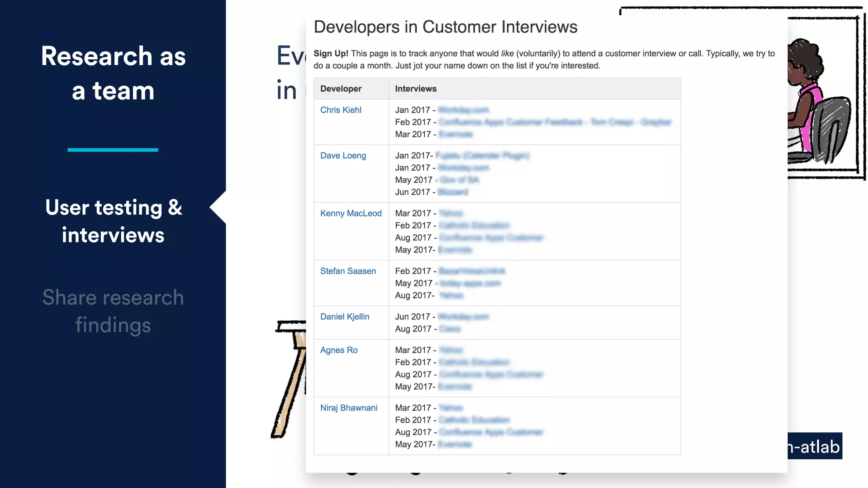The image size is (868, 488).
Task: Click Stefan Saasen's Feb 2017 interview entry
Action: 450,271
